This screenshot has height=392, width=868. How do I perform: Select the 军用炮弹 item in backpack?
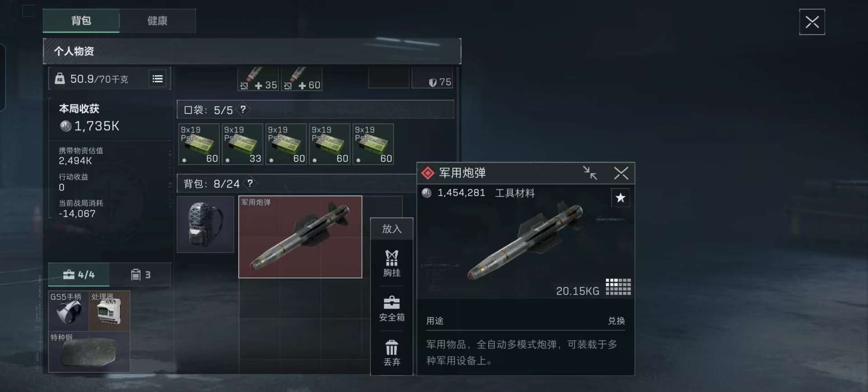coord(300,237)
